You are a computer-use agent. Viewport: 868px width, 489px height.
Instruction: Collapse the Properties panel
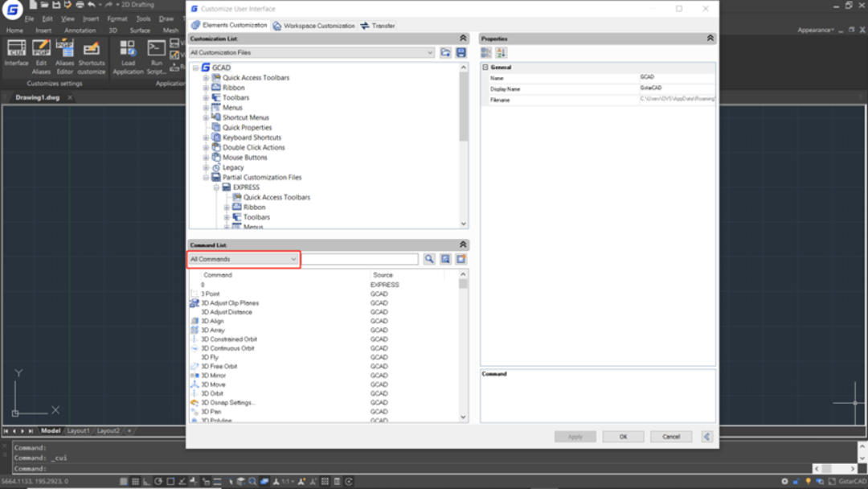click(710, 39)
